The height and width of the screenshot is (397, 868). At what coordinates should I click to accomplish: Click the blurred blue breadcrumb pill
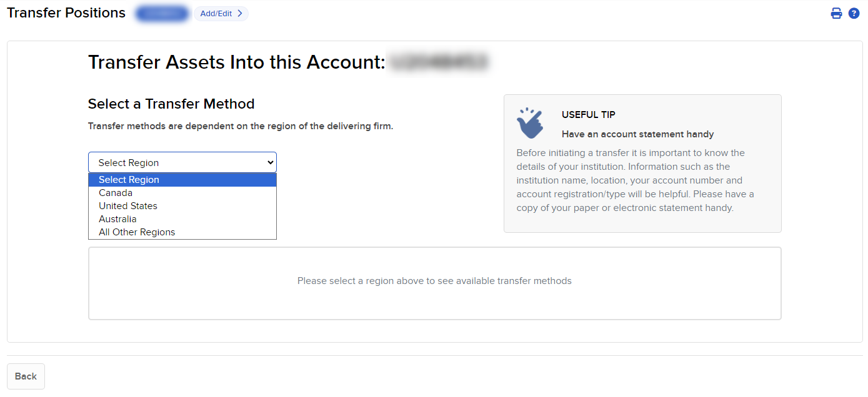(162, 12)
